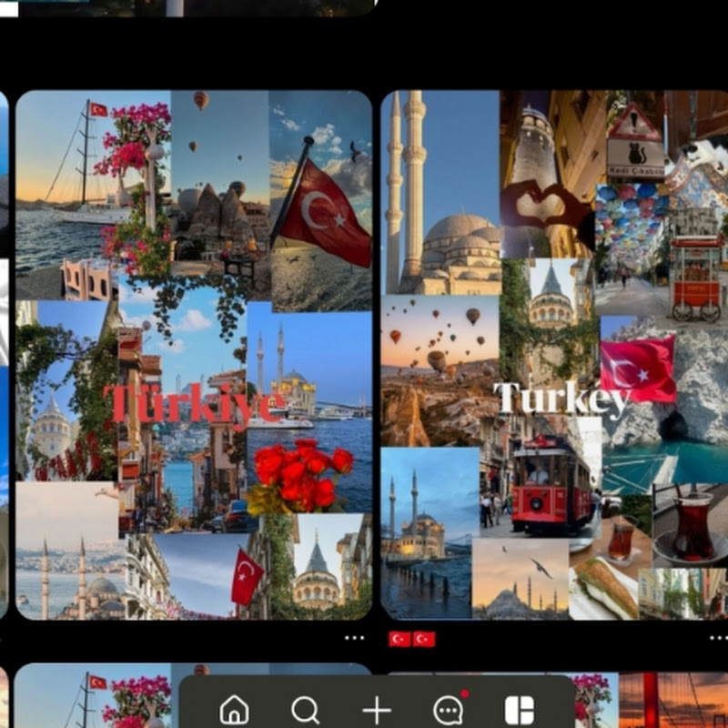Image resolution: width=728 pixels, height=728 pixels.
Task: Open messages with the chat bubble icon
Action: pyautogui.click(x=448, y=710)
